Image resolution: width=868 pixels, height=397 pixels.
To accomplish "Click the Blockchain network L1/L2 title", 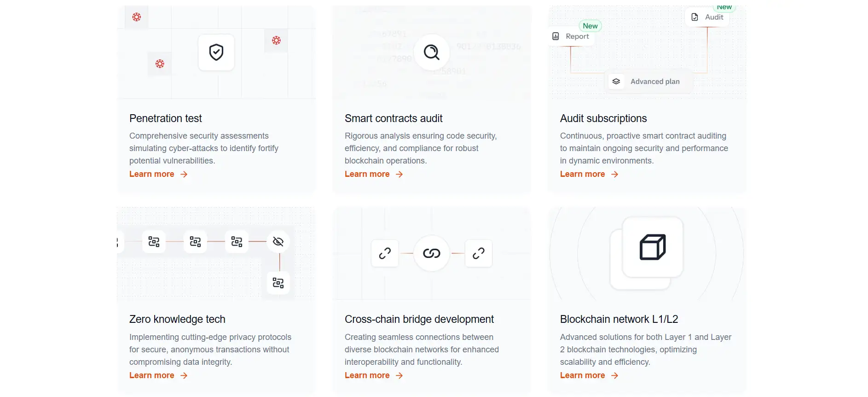I will pos(619,319).
